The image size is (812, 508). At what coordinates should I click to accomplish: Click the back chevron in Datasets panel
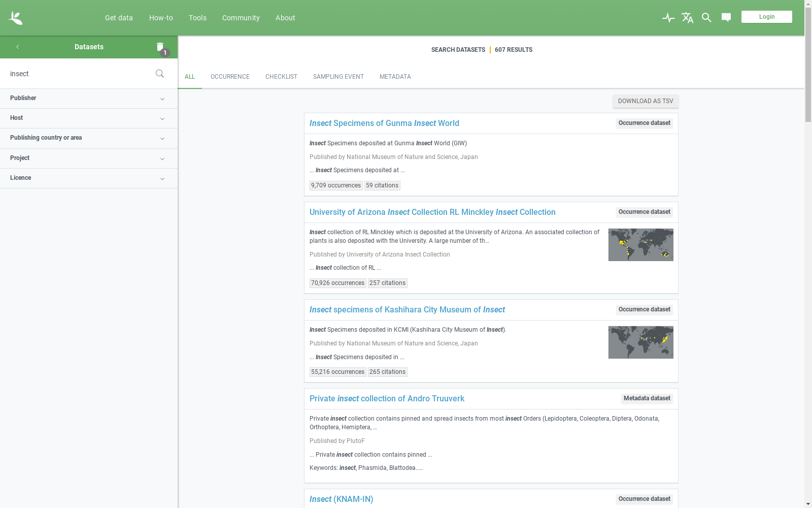(17, 47)
